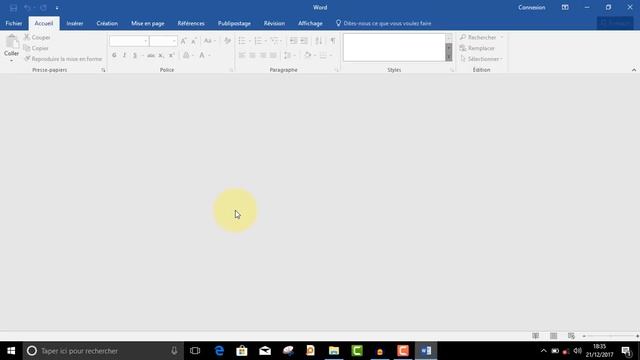This screenshot has height=360, width=640.
Task: Open the Fichier tab
Action: 14,23
